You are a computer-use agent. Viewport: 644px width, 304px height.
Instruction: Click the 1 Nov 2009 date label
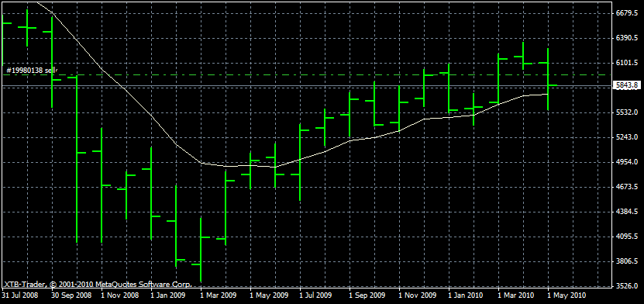418,295
